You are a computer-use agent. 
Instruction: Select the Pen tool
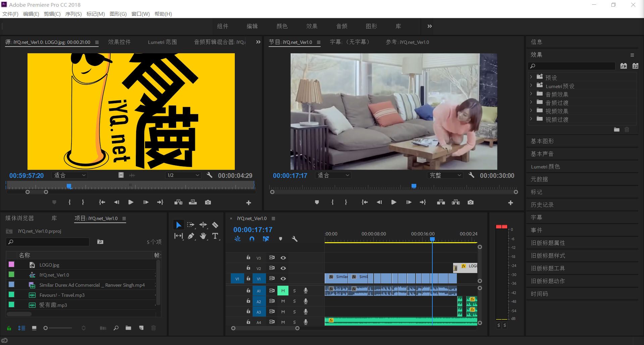click(191, 236)
